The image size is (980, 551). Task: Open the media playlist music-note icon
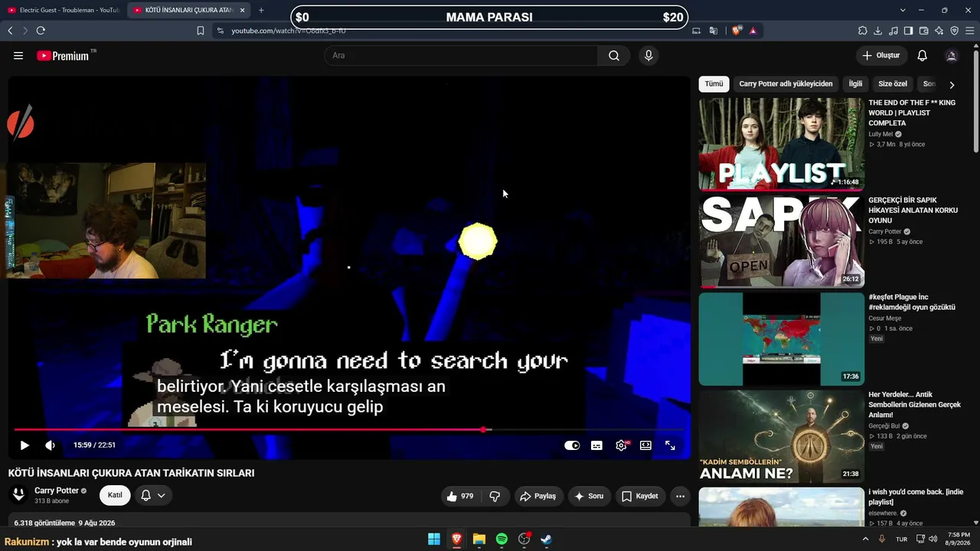[893, 31]
